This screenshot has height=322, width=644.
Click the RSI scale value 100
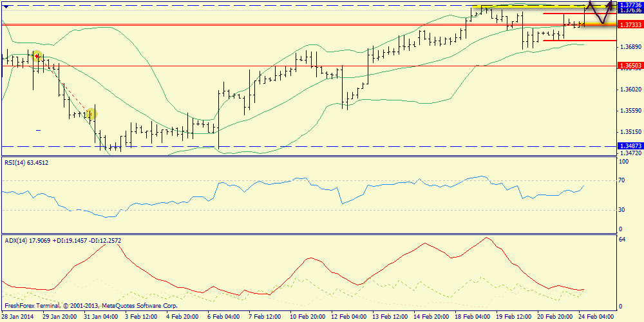(x=624, y=162)
